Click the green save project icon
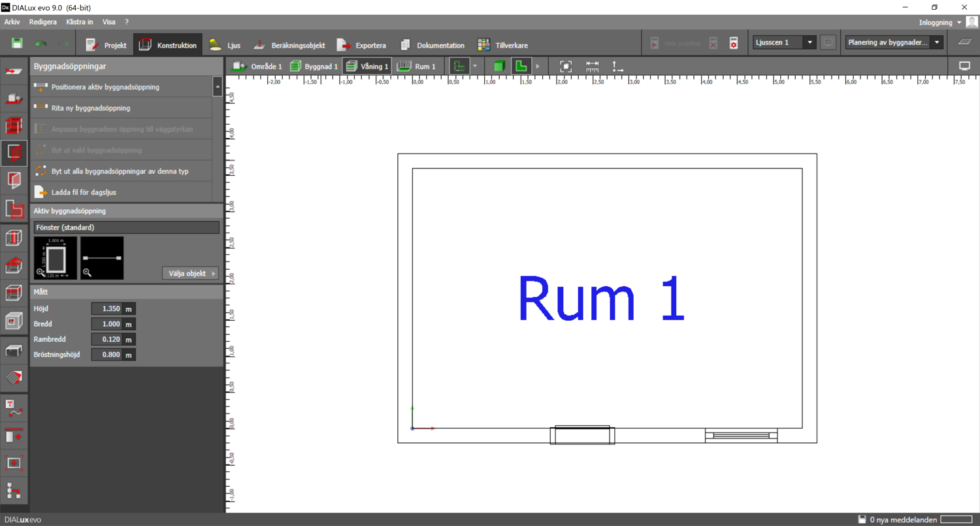Viewport: 980px width, 526px height. (x=17, y=44)
